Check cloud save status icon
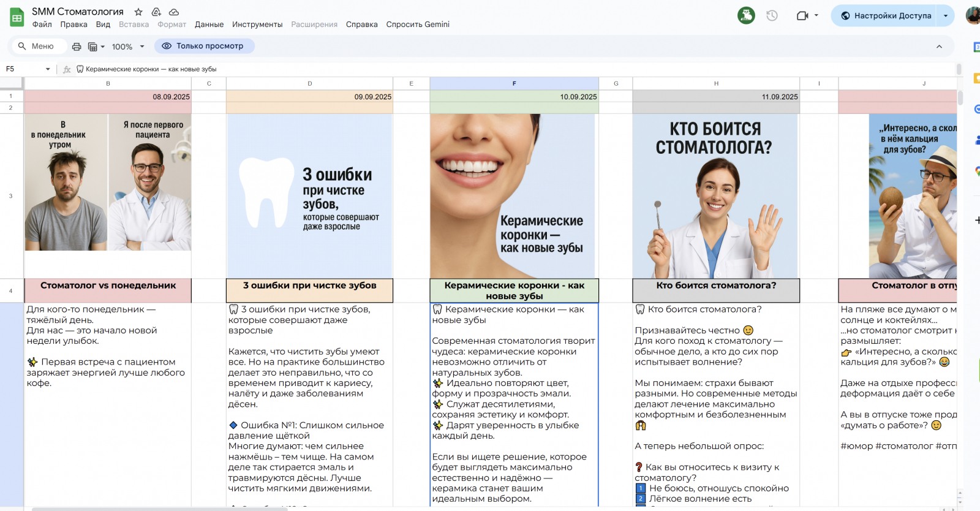This screenshot has height=511, width=980. [x=174, y=12]
